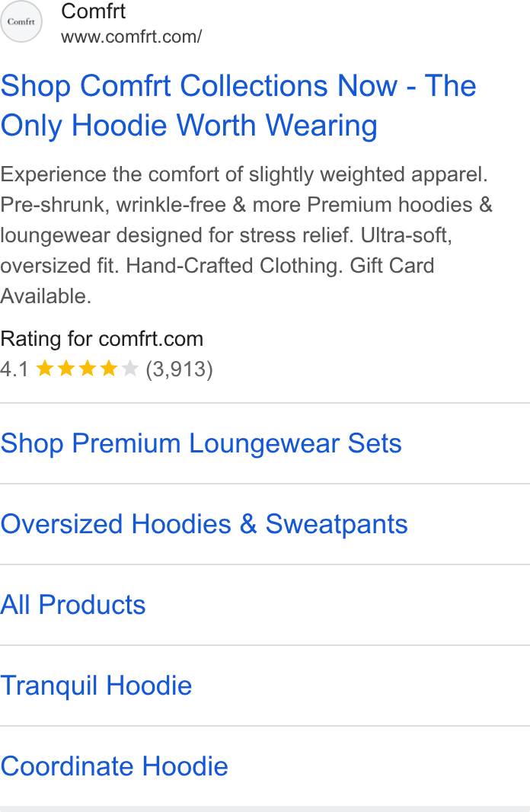Click the round Comfrt logo icon
530x812 pixels.
click(21, 21)
